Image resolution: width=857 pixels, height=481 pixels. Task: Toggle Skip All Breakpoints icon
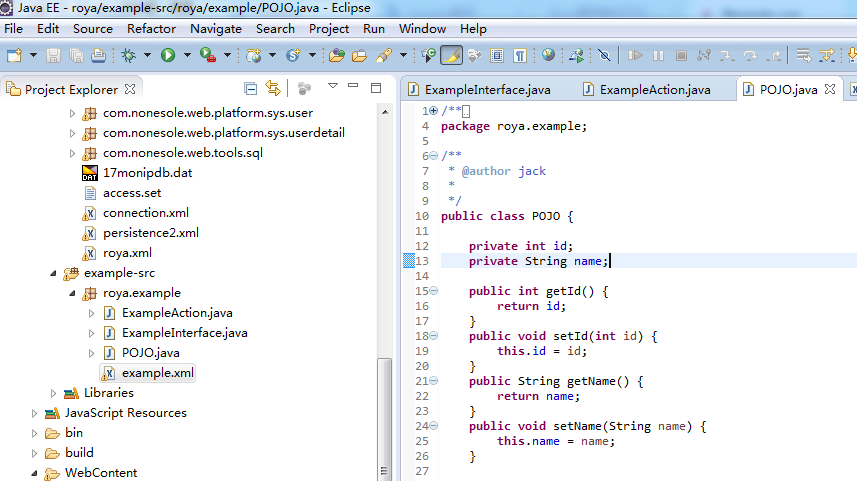coord(604,55)
